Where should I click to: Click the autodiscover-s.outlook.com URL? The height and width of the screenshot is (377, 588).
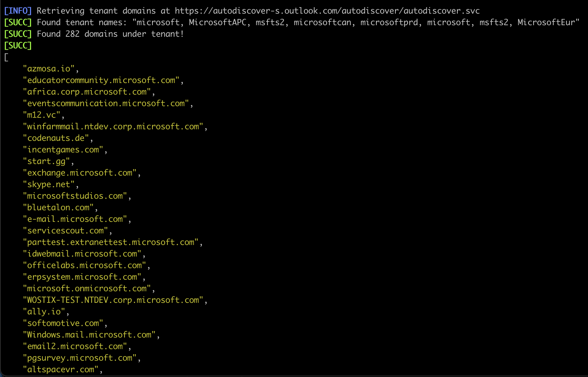tap(327, 11)
